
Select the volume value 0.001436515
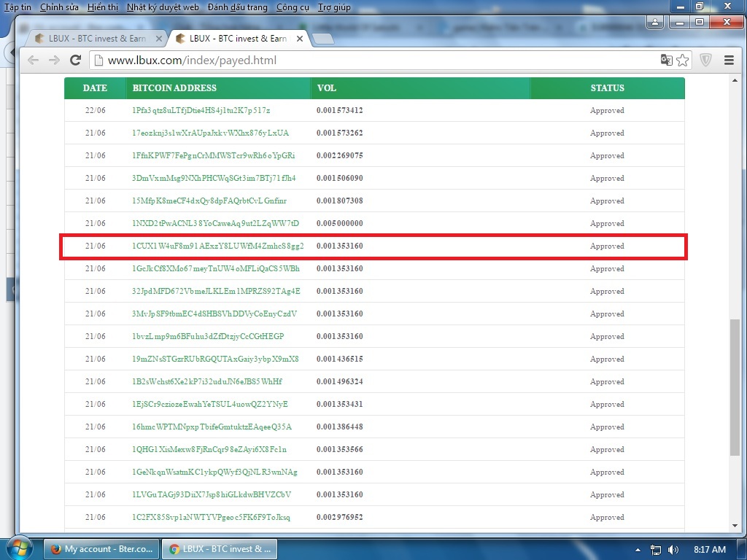click(x=340, y=359)
